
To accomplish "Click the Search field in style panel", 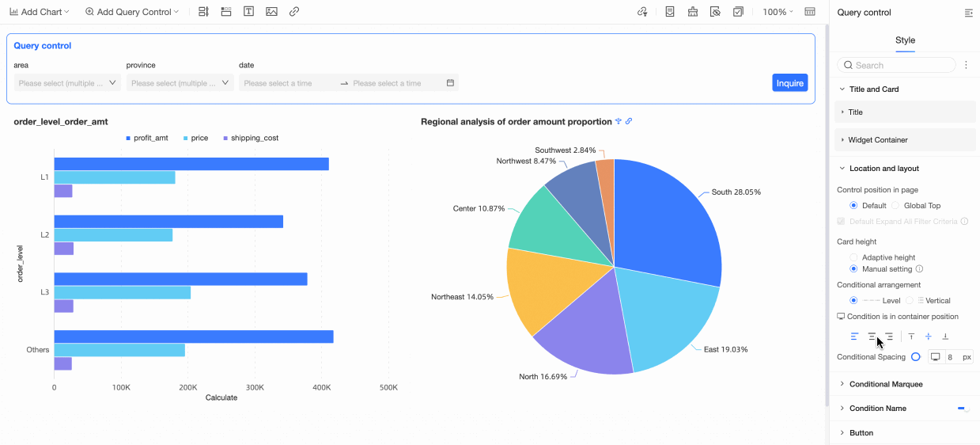I will click(x=896, y=65).
